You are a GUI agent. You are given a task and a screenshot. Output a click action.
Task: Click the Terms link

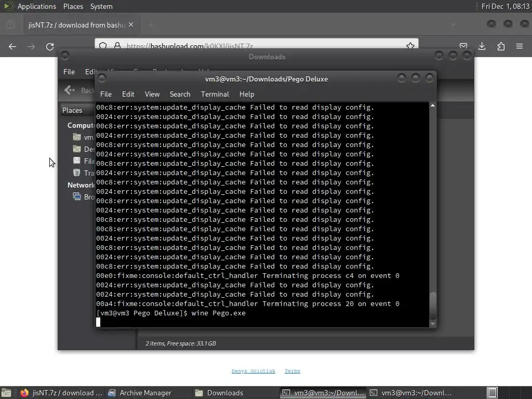click(x=292, y=371)
